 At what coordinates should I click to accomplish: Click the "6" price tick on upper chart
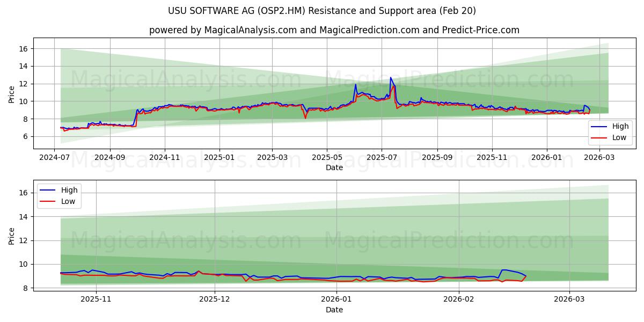point(25,136)
